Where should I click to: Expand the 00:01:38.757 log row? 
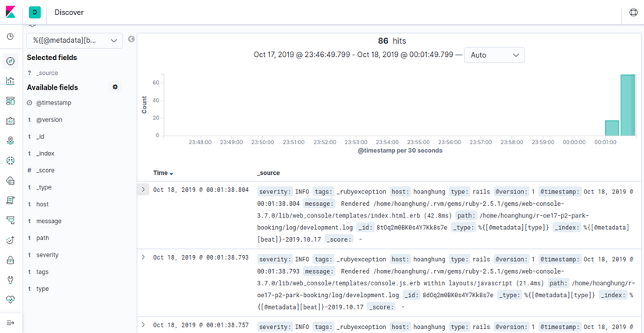[x=143, y=324]
